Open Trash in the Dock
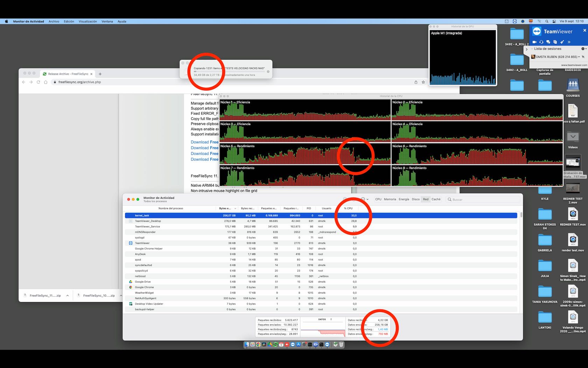 (x=341, y=345)
